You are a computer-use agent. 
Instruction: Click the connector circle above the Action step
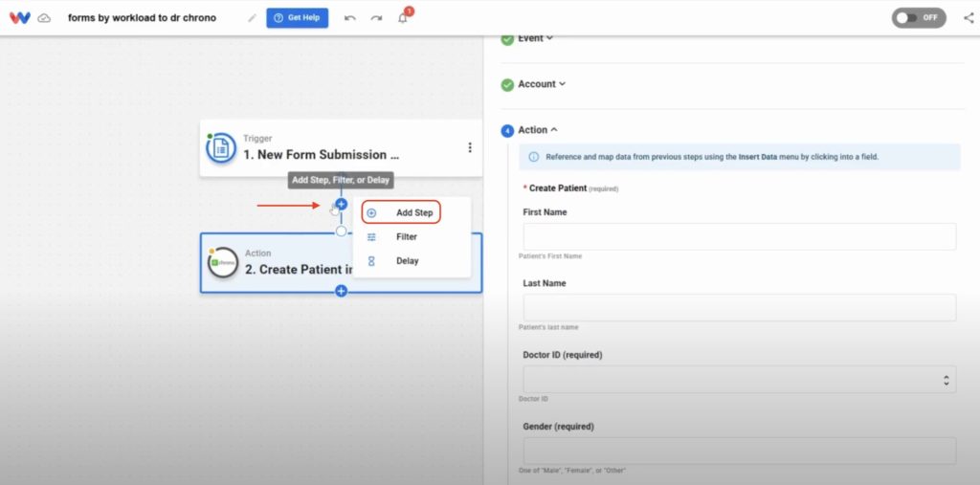point(342,231)
